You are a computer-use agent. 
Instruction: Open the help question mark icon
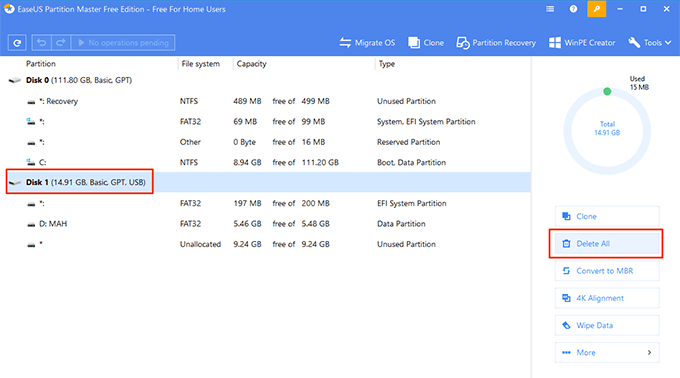tap(573, 9)
